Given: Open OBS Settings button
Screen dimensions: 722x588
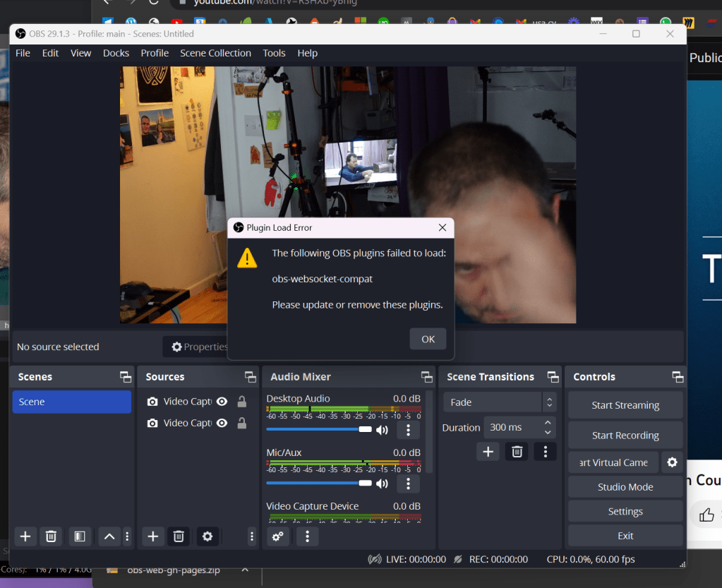Looking at the screenshot, I should pos(625,511).
